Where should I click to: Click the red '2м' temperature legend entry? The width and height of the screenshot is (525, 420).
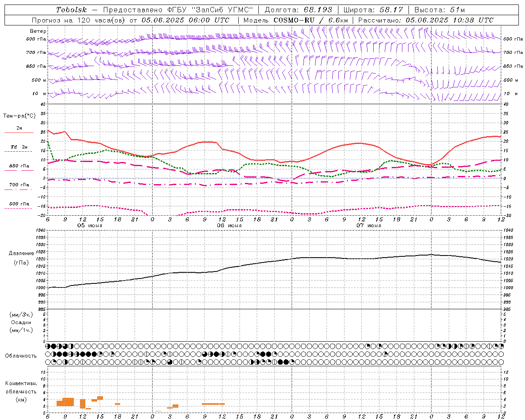pyautogui.click(x=19, y=128)
